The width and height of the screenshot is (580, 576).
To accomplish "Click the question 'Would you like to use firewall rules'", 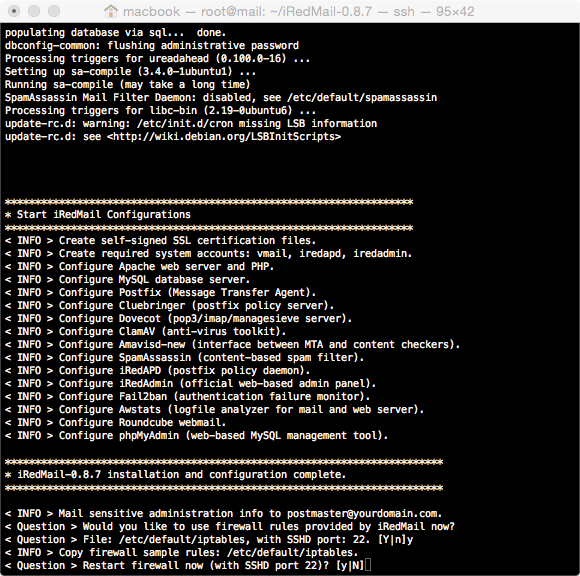I will point(229,526).
